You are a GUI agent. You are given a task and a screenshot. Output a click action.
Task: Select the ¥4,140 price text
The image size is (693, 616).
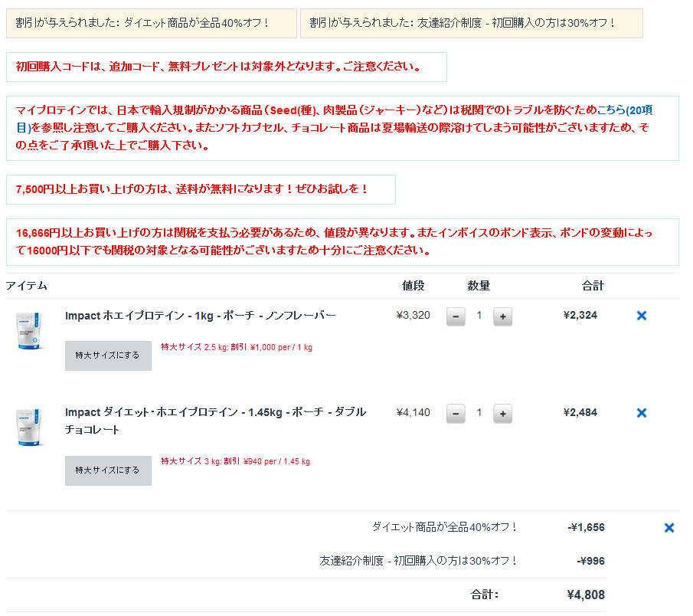(x=413, y=413)
